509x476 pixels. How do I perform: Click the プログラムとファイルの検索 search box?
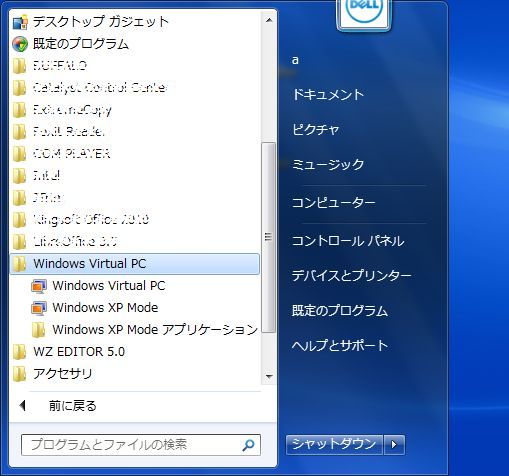(141, 445)
